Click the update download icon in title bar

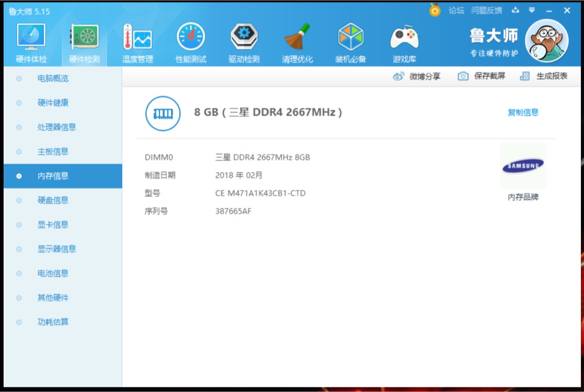(x=515, y=10)
